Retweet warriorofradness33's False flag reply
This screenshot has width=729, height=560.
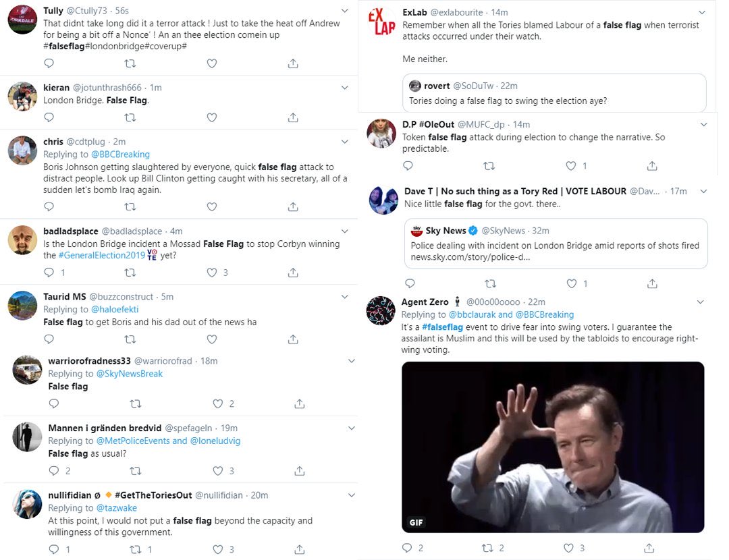coord(135,404)
